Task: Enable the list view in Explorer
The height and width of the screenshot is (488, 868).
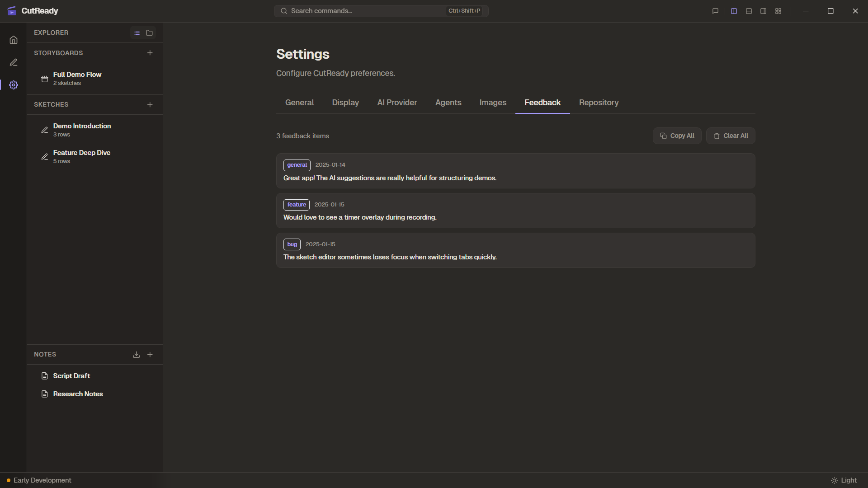Action: tap(137, 33)
